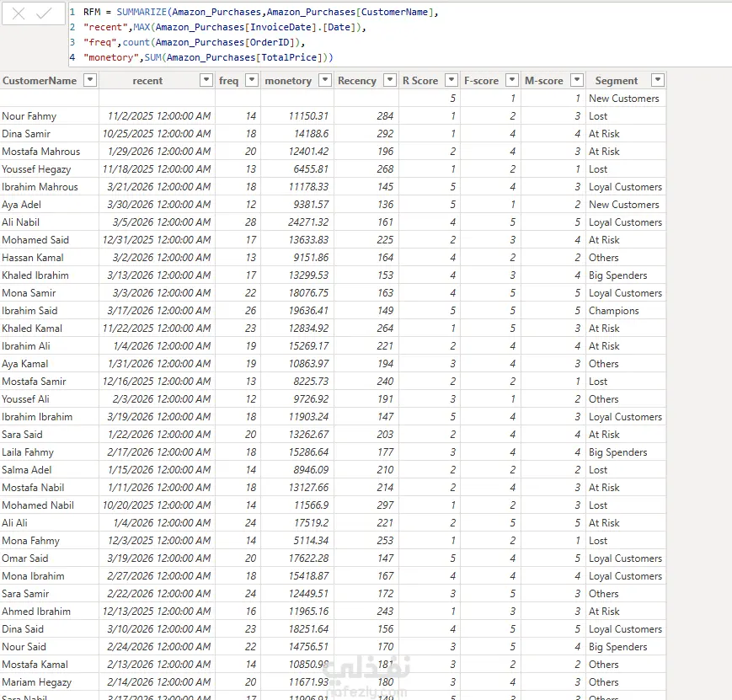Select the Hassan Kamal name cell
Image resolution: width=732 pixels, height=700 pixels.
pyautogui.click(x=50, y=257)
